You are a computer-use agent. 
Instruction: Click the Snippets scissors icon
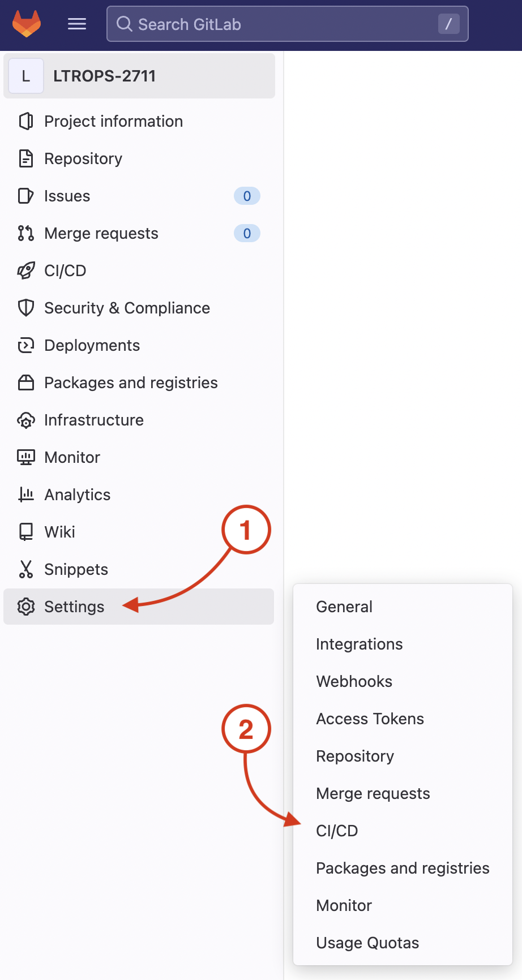[x=26, y=569]
